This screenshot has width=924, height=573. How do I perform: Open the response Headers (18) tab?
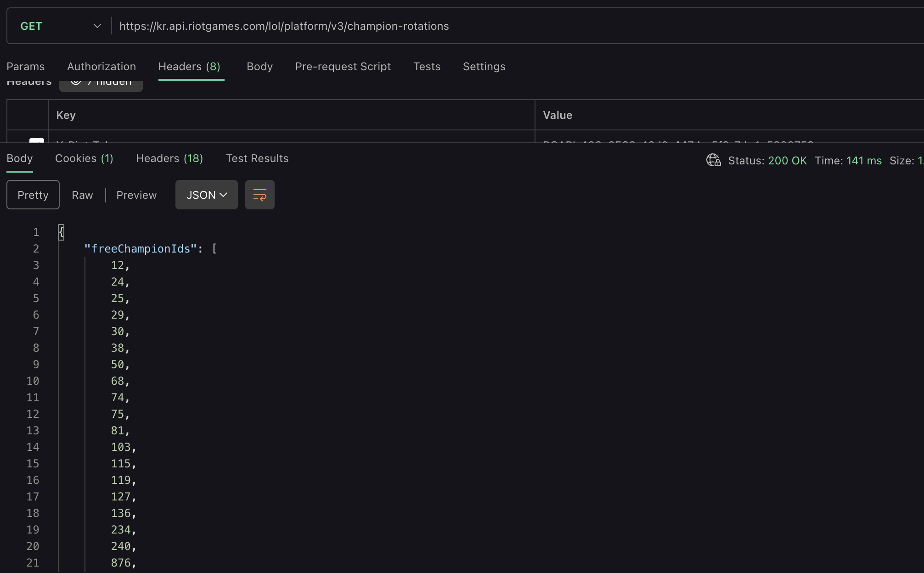tap(169, 158)
